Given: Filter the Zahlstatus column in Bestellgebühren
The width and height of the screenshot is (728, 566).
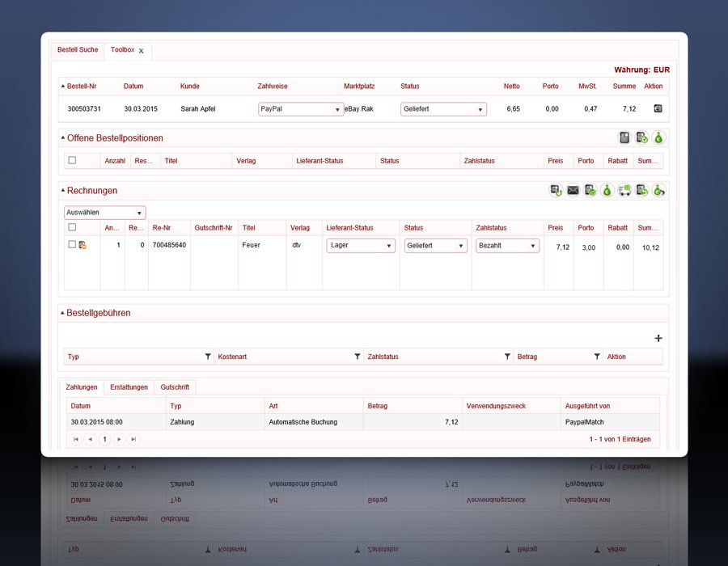Looking at the screenshot, I should pyautogui.click(x=507, y=357).
